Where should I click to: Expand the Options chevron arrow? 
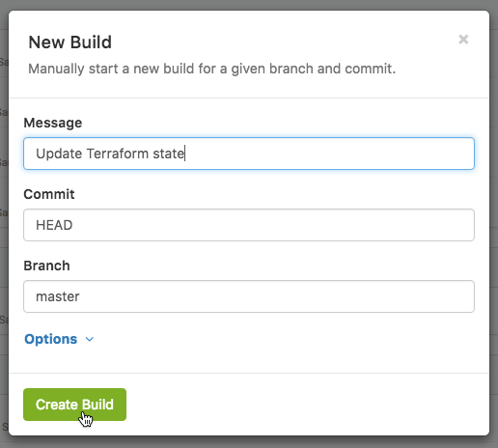90,339
